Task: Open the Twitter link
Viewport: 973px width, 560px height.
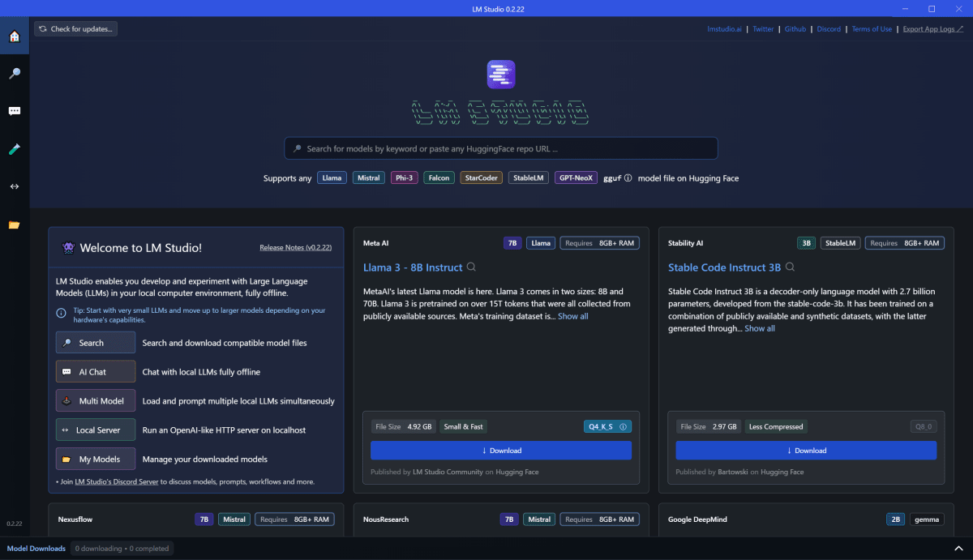Action: 763,29
